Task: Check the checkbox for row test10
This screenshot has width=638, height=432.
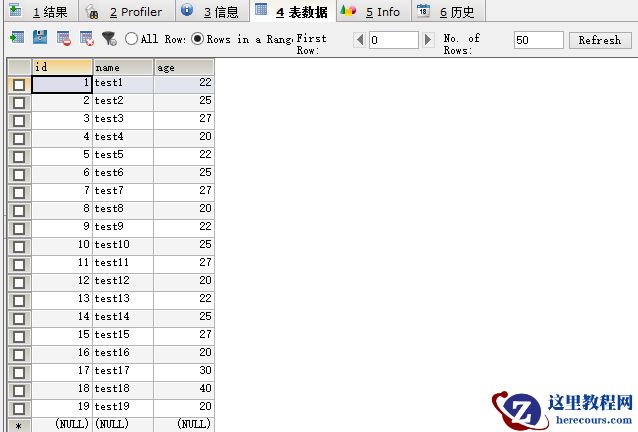Action: pos(19,247)
